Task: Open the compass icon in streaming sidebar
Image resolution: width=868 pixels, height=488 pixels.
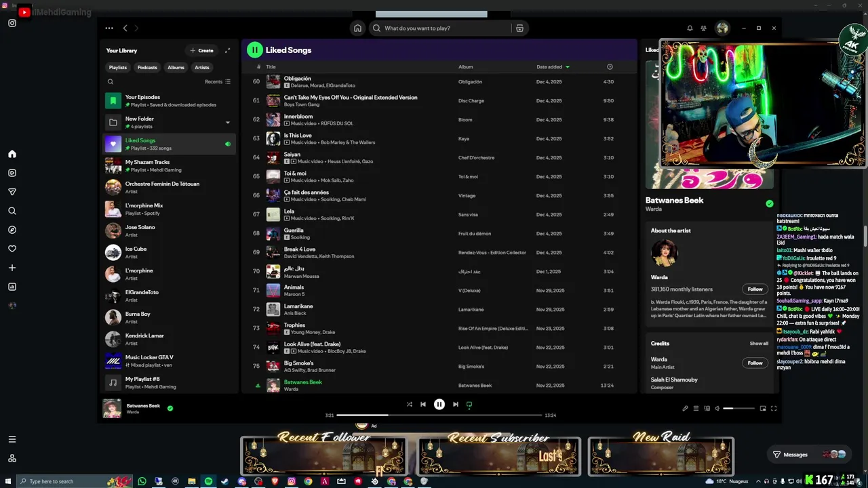Action: click(12, 230)
